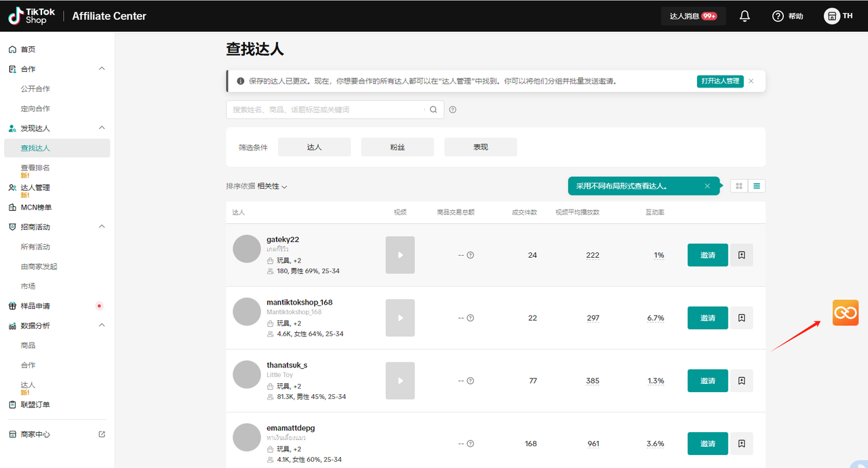Click the orange floating link icon
Image resolution: width=868 pixels, height=468 pixels.
click(x=846, y=313)
